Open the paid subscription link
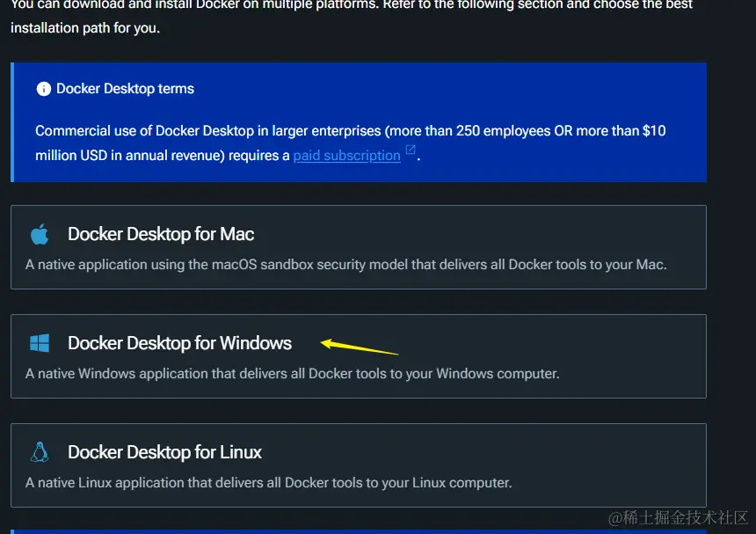The image size is (756, 534). pyautogui.click(x=346, y=156)
